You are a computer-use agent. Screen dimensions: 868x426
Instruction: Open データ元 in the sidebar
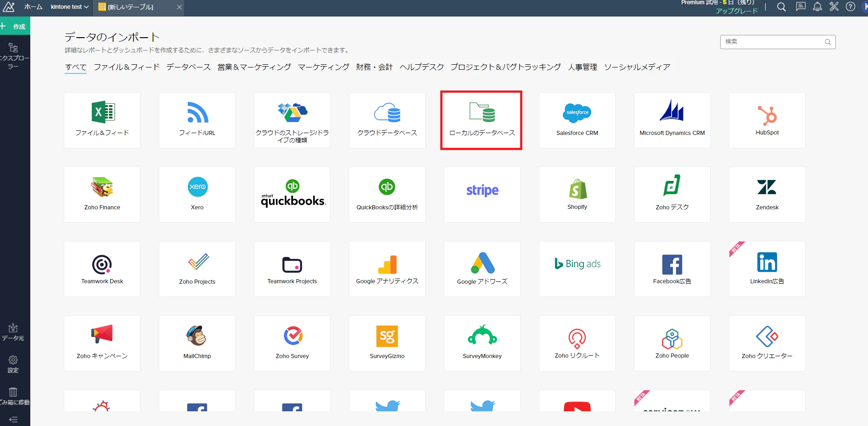13,332
